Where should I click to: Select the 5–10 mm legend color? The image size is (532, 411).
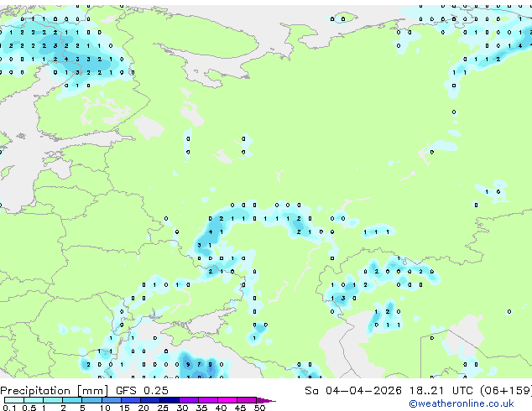pos(91,400)
